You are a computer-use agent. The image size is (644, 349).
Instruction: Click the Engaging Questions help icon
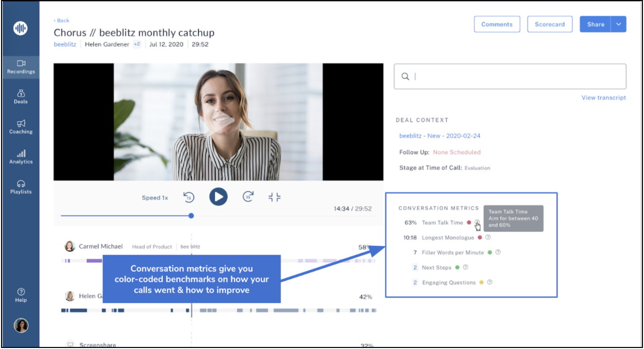pos(489,282)
